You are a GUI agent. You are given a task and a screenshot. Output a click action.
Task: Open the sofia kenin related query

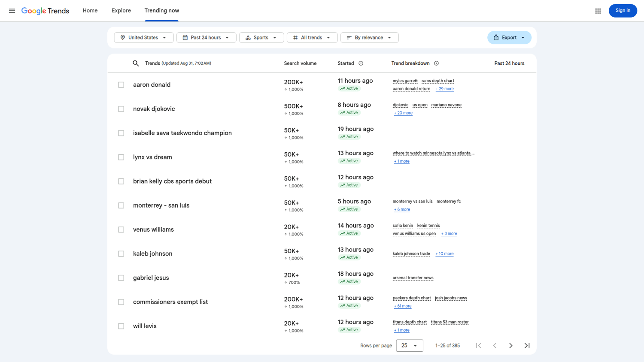(x=403, y=226)
